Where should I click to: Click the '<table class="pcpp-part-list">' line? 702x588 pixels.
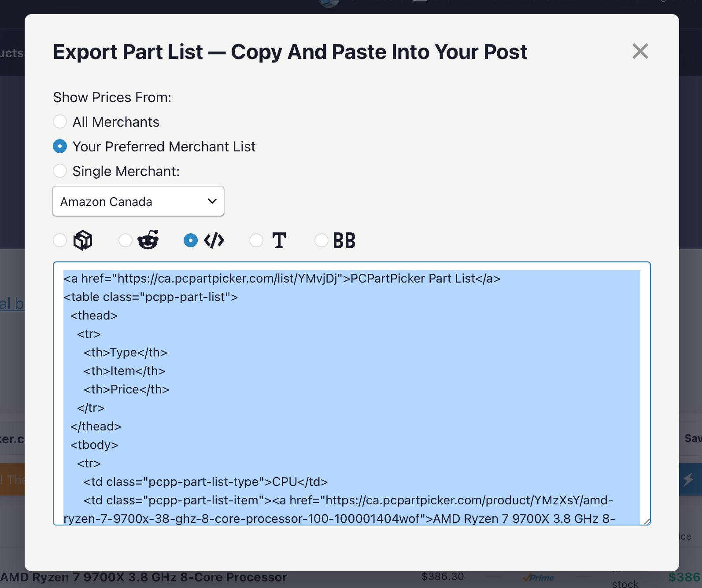151,297
